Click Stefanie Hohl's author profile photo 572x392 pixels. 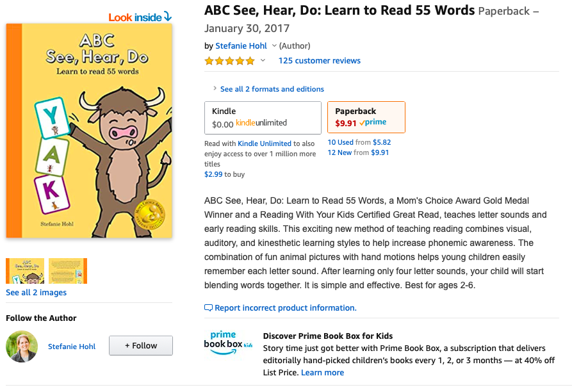click(22, 347)
